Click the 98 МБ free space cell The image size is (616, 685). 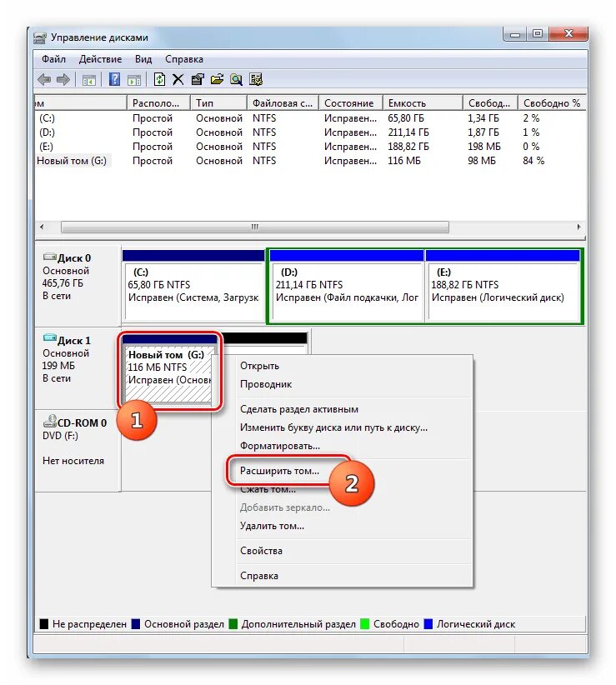482,161
